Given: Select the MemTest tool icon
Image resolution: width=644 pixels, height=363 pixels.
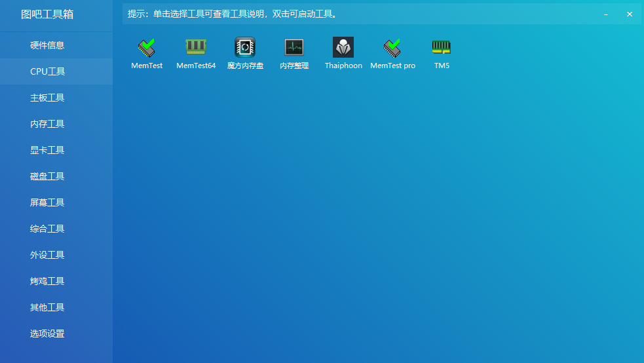Looking at the screenshot, I should tap(147, 48).
